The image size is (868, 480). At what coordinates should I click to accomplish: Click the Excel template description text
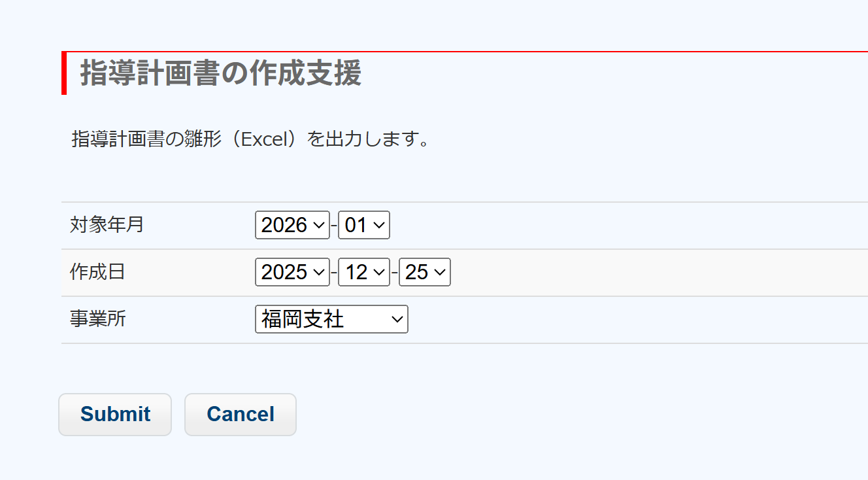(x=250, y=139)
